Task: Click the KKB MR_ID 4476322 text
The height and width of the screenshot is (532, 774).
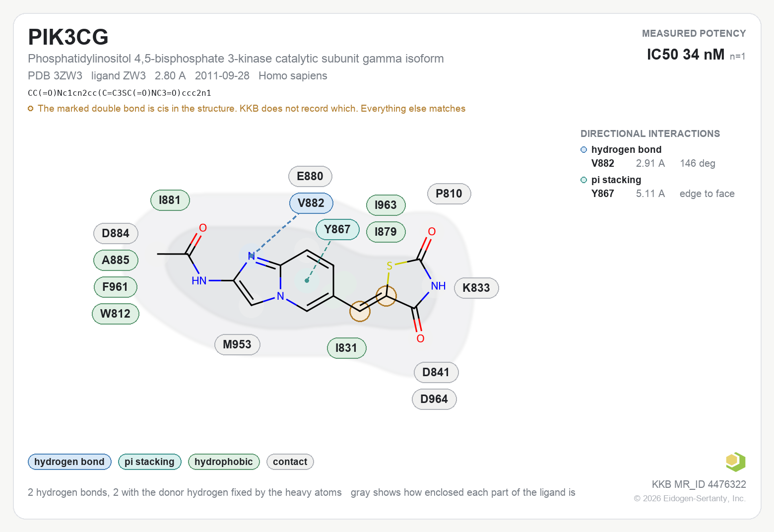Action: click(x=699, y=484)
